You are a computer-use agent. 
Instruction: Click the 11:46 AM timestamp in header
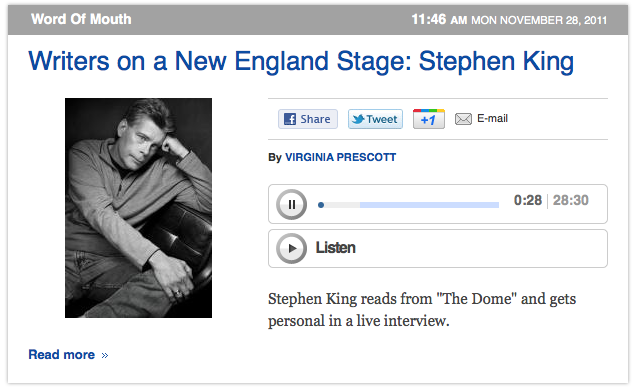point(439,19)
